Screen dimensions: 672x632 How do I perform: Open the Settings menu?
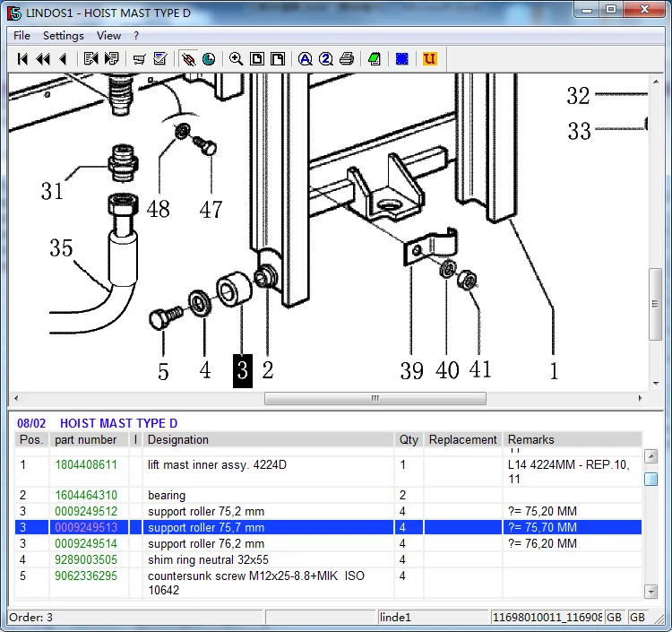click(63, 36)
